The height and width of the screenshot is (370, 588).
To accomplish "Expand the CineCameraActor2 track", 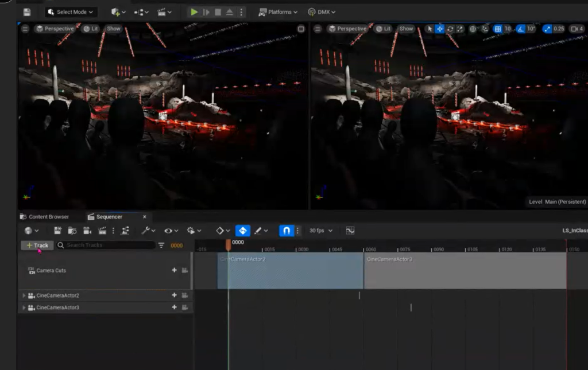I will pyautogui.click(x=24, y=295).
